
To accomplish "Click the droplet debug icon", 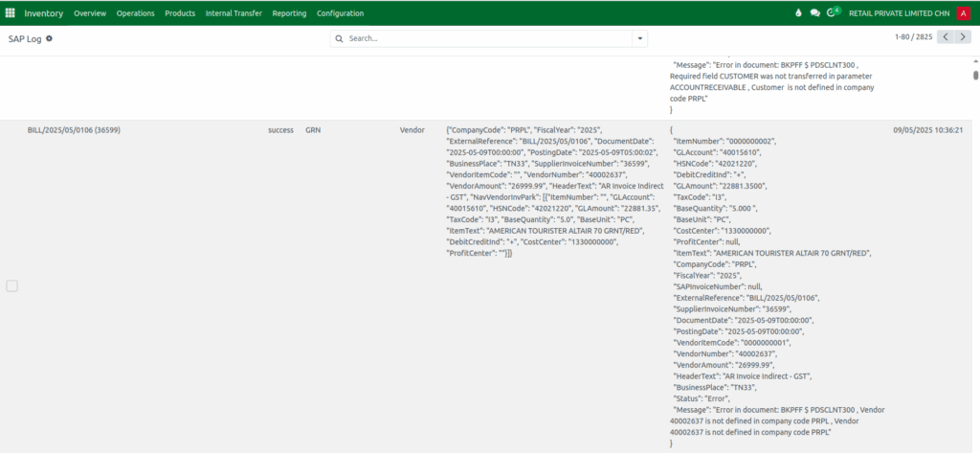I will coord(798,13).
